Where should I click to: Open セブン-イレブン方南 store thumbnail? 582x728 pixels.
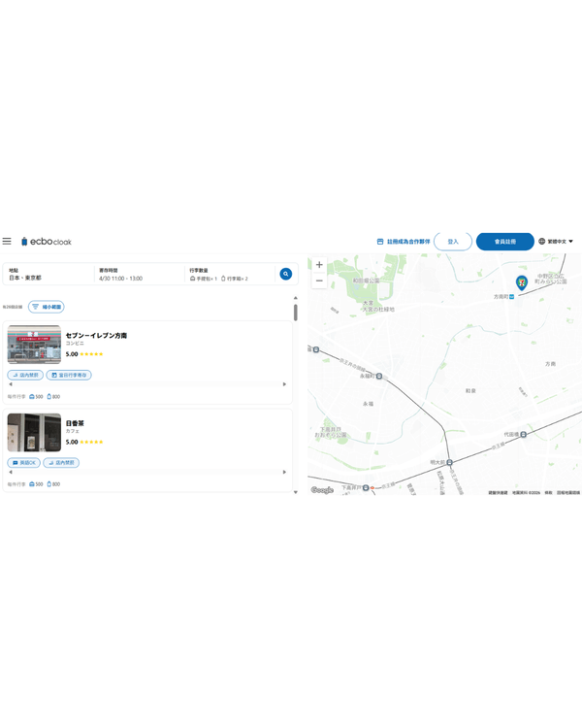(x=34, y=345)
